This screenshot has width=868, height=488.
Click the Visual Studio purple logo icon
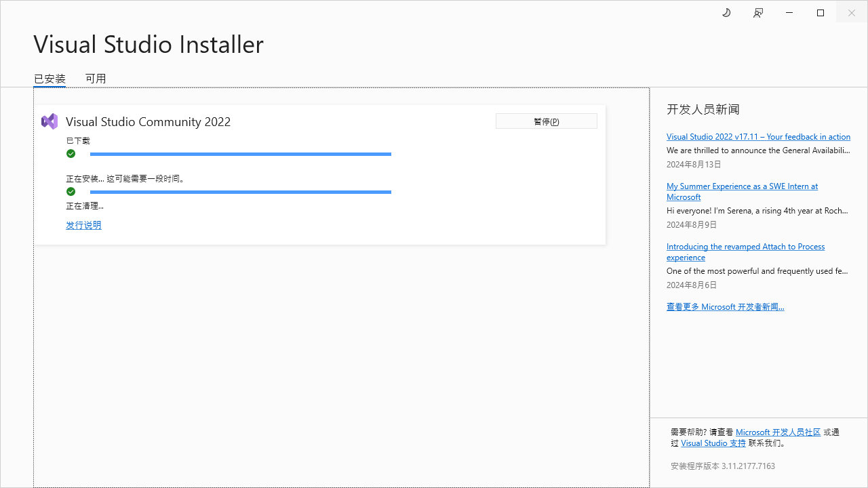click(x=50, y=121)
